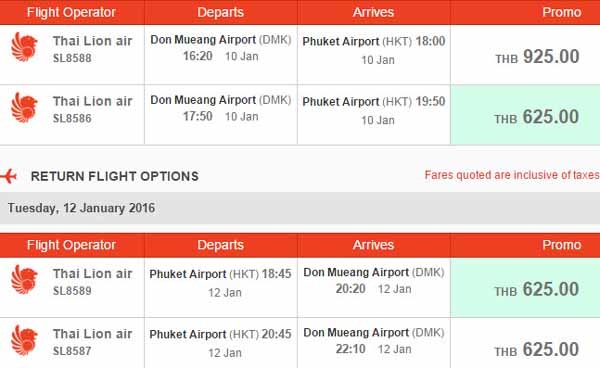Click the Thai Lion Air logo for SL8588
Viewport: 600px width, 368px height.
(24, 47)
